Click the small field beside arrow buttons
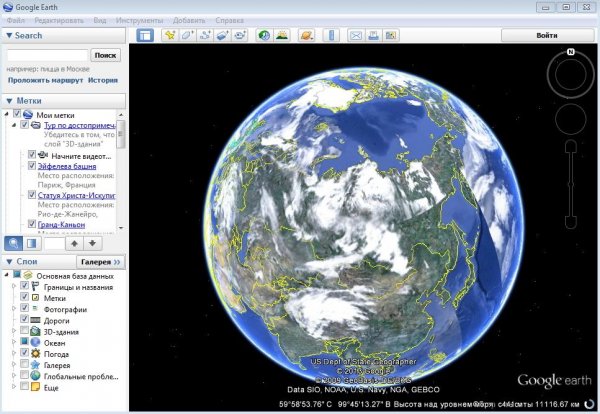Viewport: 600px width, 414px height. 55,243
